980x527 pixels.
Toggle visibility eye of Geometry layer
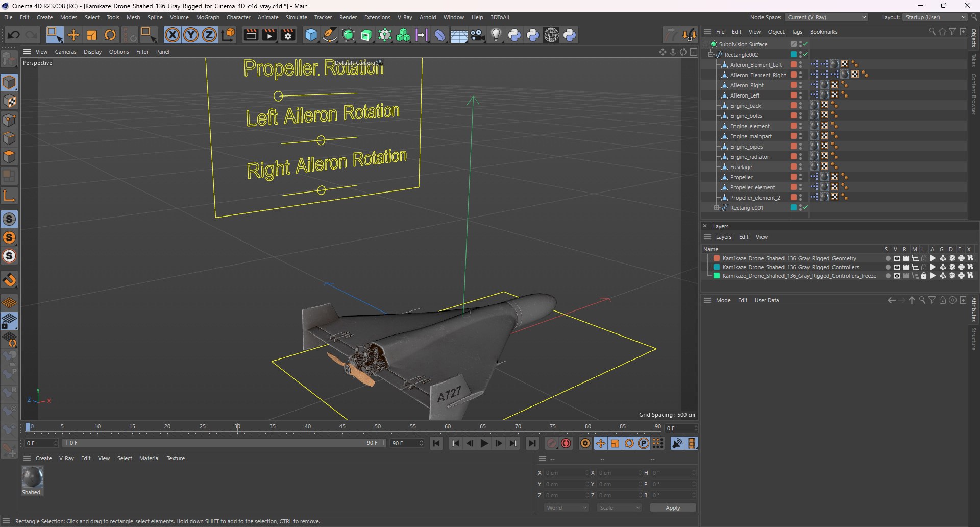coord(897,258)
